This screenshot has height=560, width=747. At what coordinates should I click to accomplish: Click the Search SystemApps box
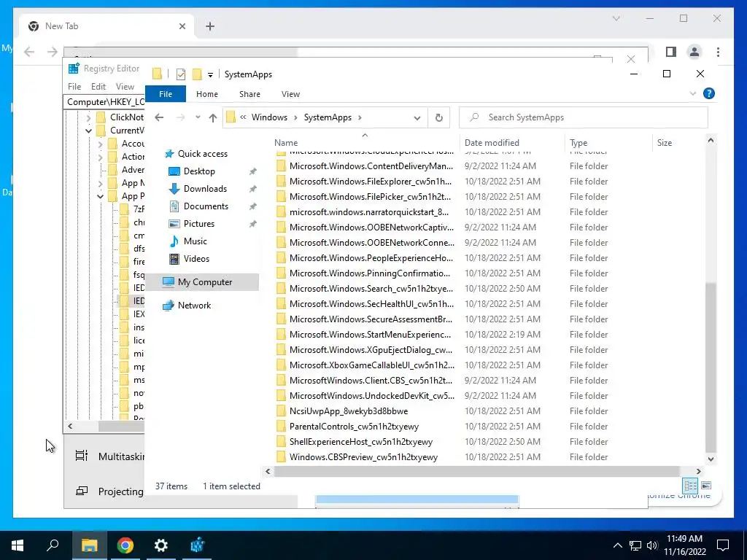point(584,117)
